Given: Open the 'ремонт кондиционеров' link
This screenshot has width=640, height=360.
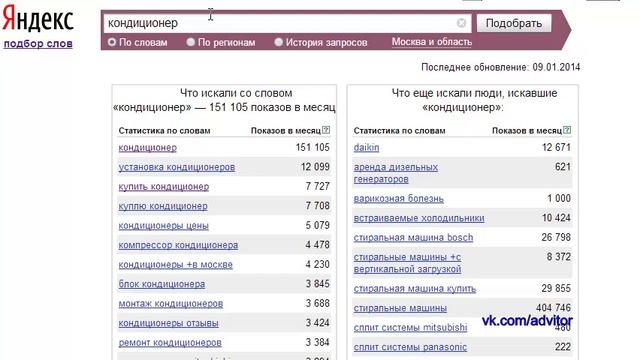Looking at the screenshot, I should click(x=170, y=343).
